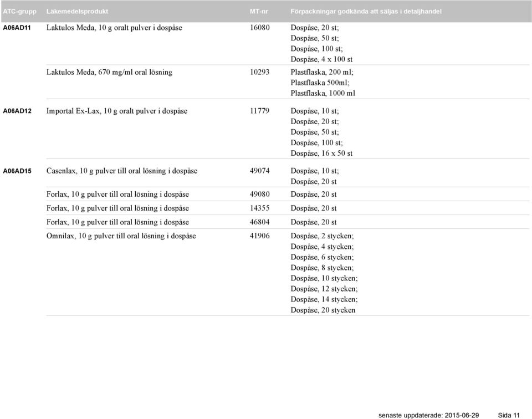Click the Forlax product name beside MT-nr 46804

pos(117,222)
